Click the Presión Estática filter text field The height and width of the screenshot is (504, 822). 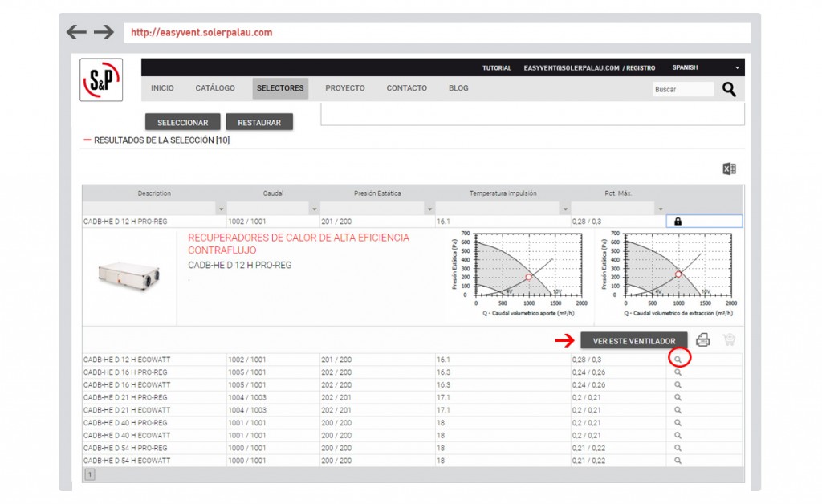point(372,209)
